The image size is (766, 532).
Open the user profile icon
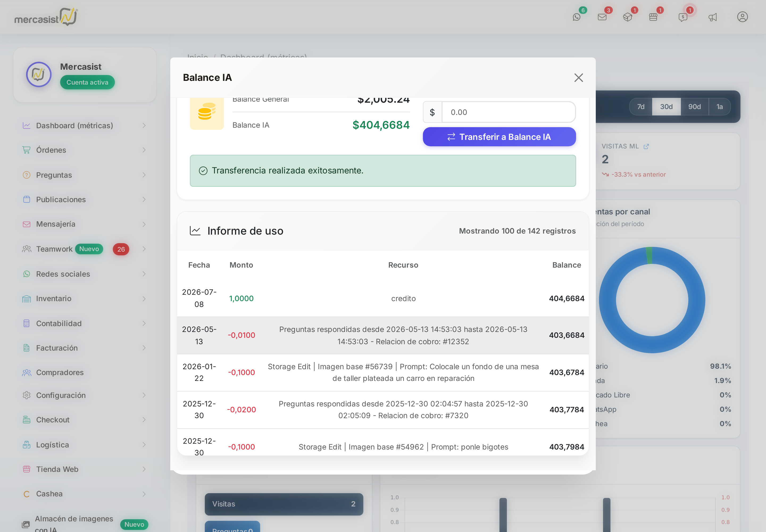tap(742, 17)
